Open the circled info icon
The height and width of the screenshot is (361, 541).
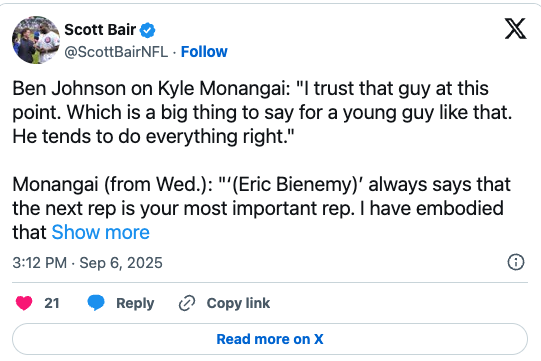pyautogui.click(x=516, y=262)
